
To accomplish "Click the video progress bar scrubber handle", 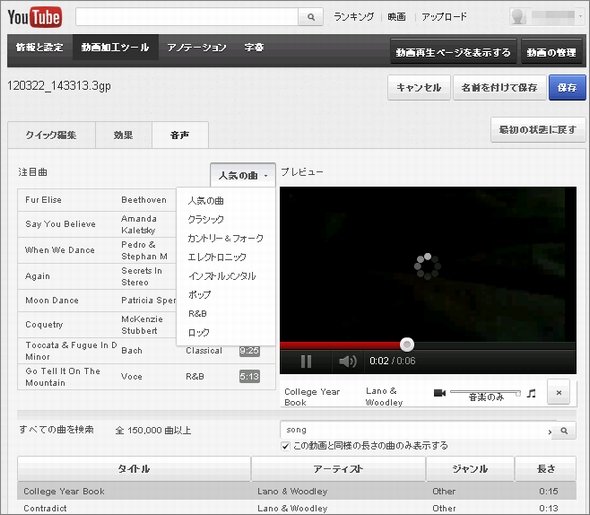I will pos(407,344).
